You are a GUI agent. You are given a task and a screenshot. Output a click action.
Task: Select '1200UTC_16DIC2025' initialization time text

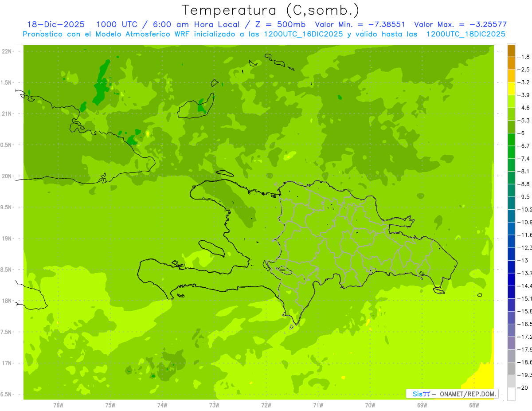[x=303, y=34]
